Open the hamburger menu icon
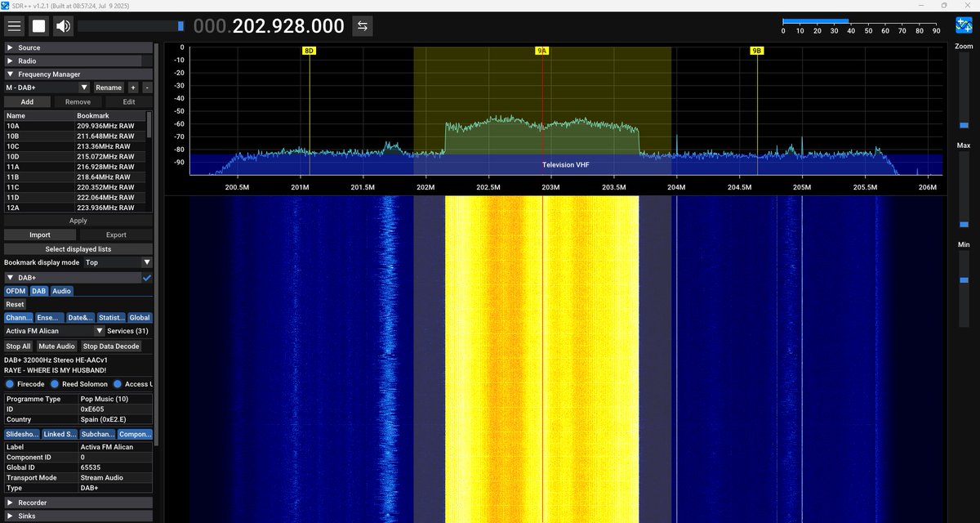The width and height of the screenshot is (980, 523). tap(14, 26)
